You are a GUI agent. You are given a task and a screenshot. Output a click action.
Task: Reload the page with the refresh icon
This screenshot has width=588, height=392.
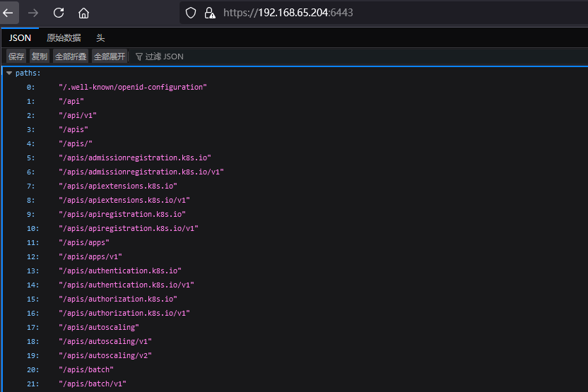[59, 13]
